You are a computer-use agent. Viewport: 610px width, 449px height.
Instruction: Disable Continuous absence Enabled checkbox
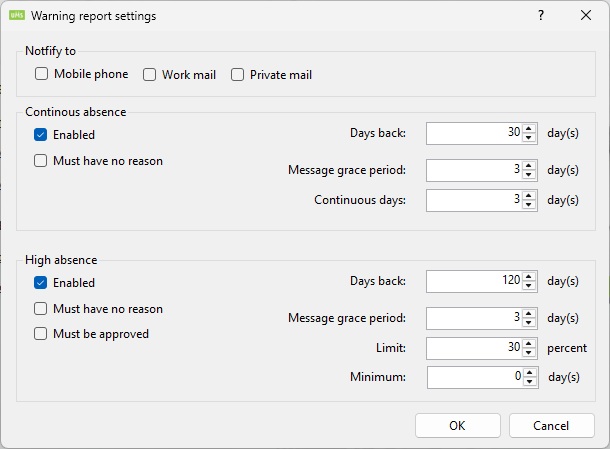(41, 134)
